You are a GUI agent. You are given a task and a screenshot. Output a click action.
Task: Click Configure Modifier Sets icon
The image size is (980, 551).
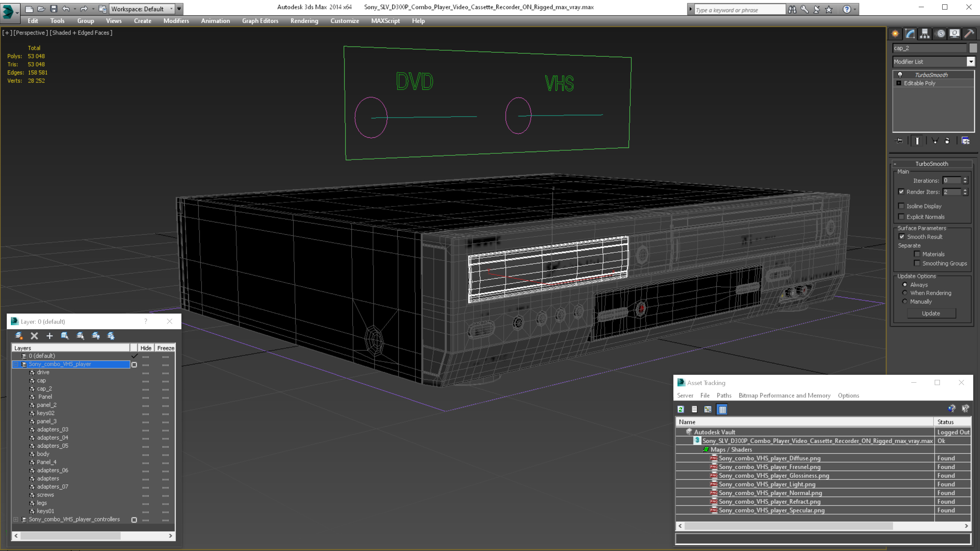(966, 141)
